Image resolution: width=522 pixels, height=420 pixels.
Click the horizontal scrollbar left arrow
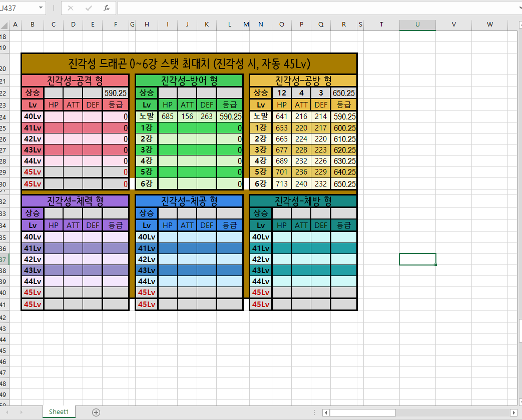click(x=326, y=412)
